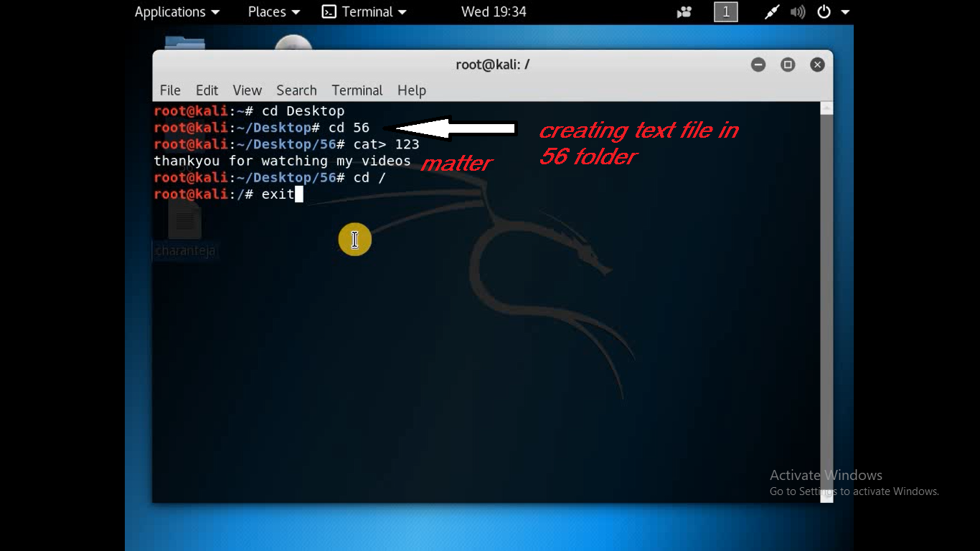Click the power icon in the top bar
The width and height of the screenshot is (980, 551).
point(824,11)
